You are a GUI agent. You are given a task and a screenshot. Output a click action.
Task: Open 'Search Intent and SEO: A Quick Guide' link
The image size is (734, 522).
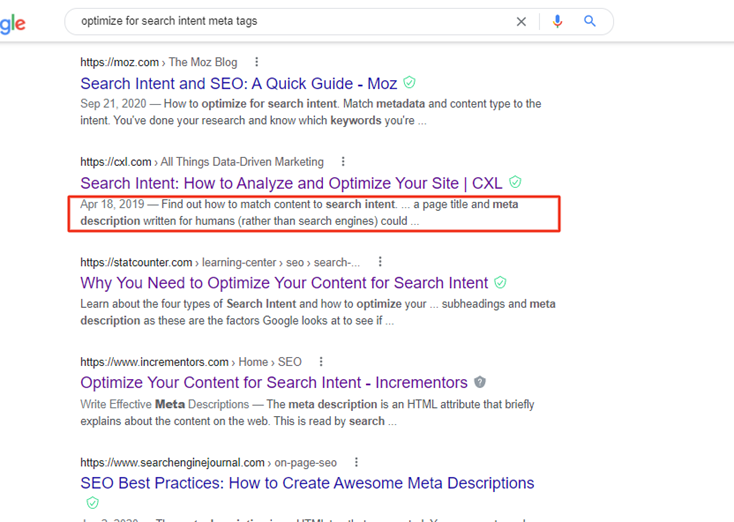[x=238, y=84]
